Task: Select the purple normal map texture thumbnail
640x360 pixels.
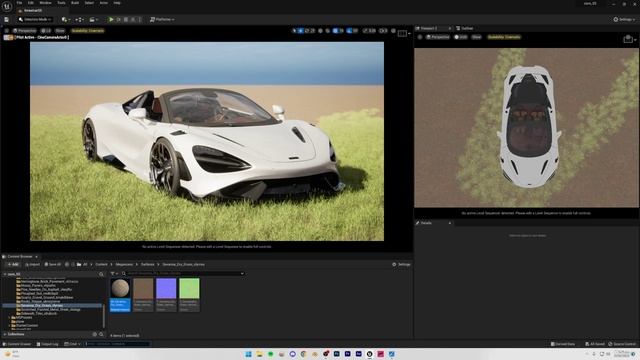Action: click(166, 295)
